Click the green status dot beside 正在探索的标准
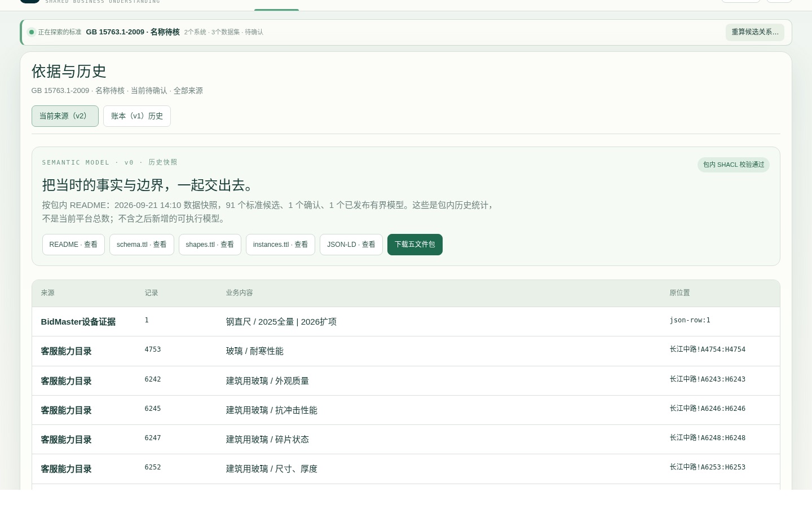812x514 pixels. tap(32, 32)
